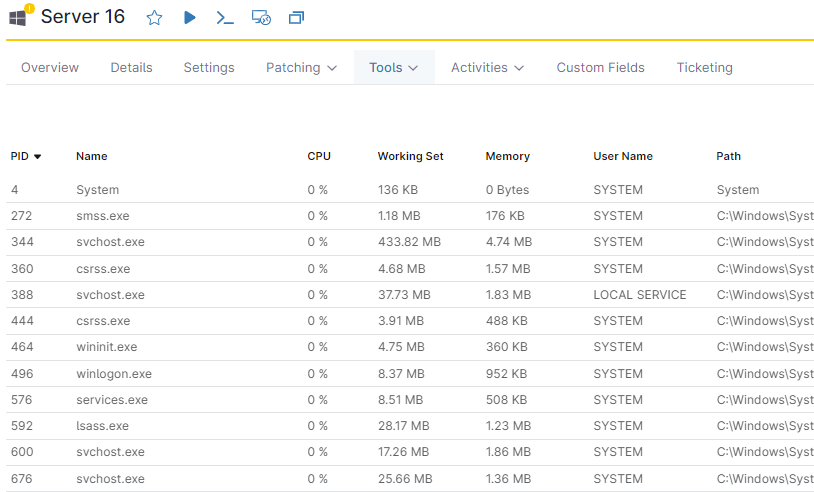Viewport: 814px width, 492px height.
Task: Sort by the Working Set column
Action: (x=410, y=156)
